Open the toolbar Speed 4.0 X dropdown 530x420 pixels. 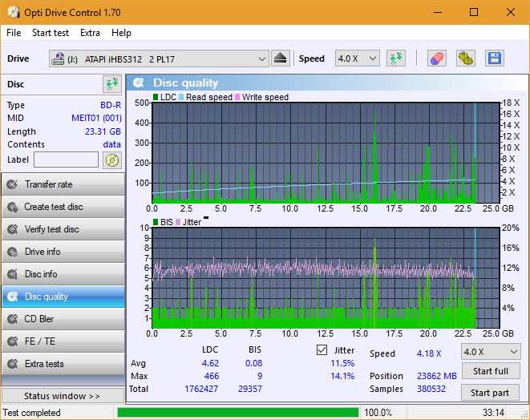pyautogui.click(x=358, y=59)
